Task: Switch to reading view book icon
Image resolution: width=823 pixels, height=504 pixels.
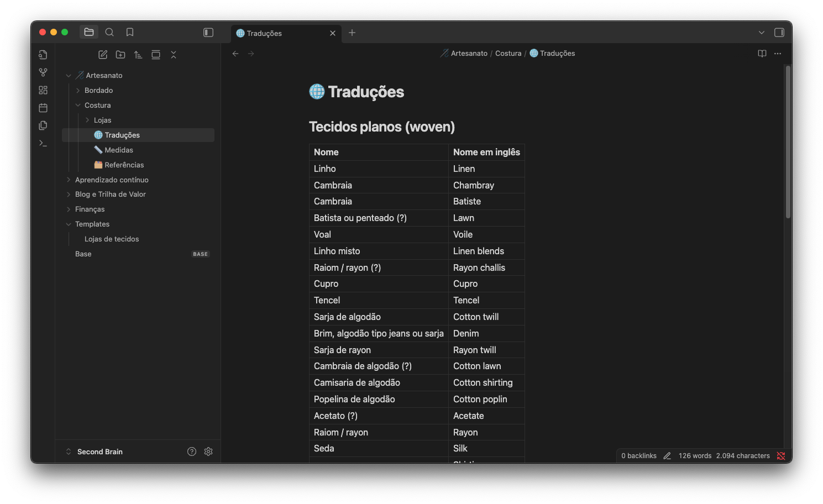Action: click(762, 54)
